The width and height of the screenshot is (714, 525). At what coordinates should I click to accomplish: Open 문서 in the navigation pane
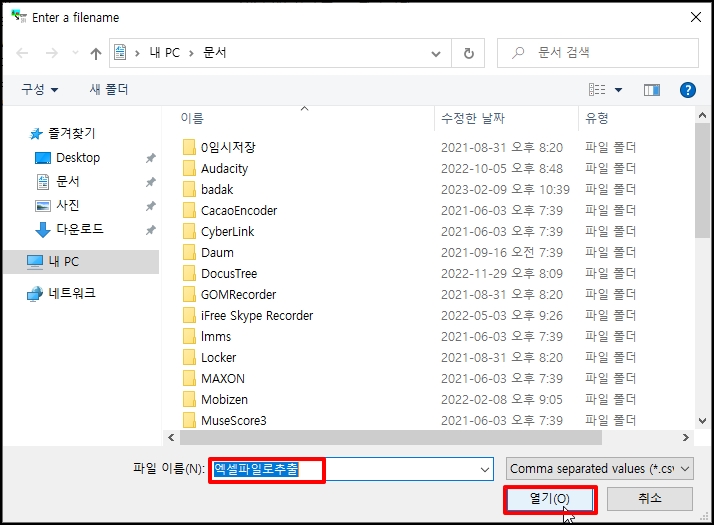[67, 181]
